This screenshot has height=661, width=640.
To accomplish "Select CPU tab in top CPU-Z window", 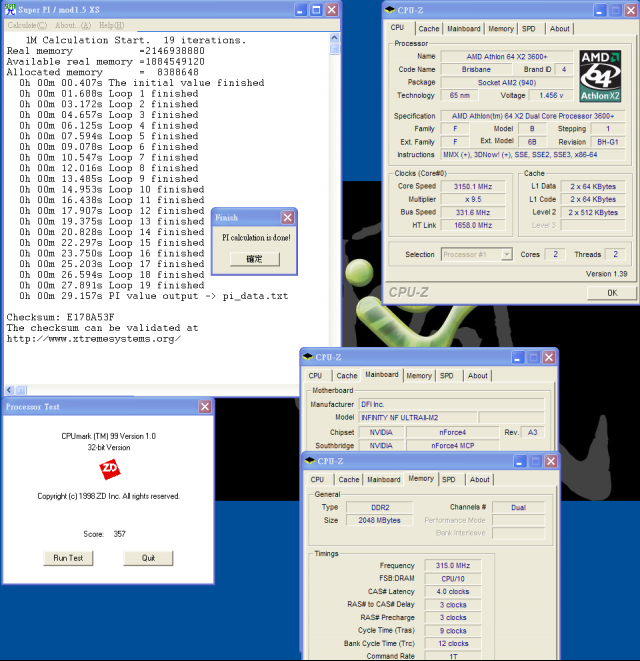I will (x=397, y=27).
